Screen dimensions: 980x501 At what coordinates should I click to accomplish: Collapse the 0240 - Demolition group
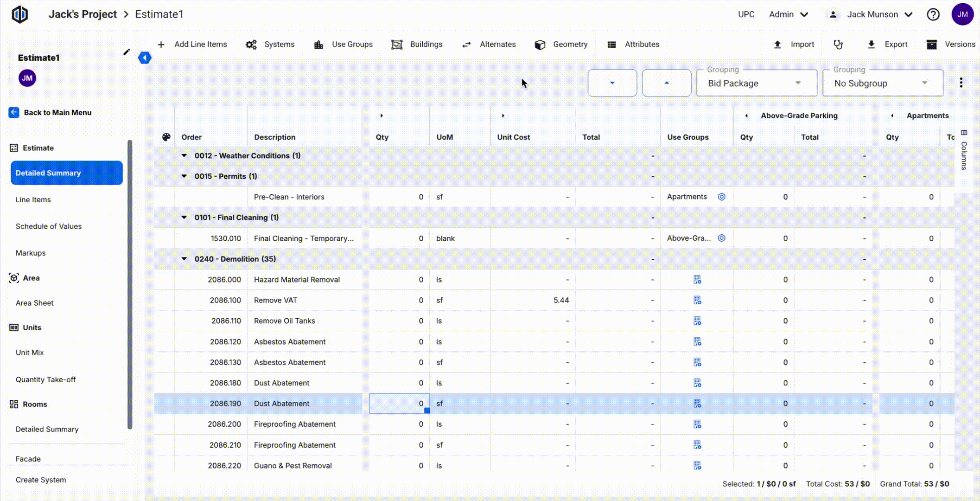coord(184,259)
